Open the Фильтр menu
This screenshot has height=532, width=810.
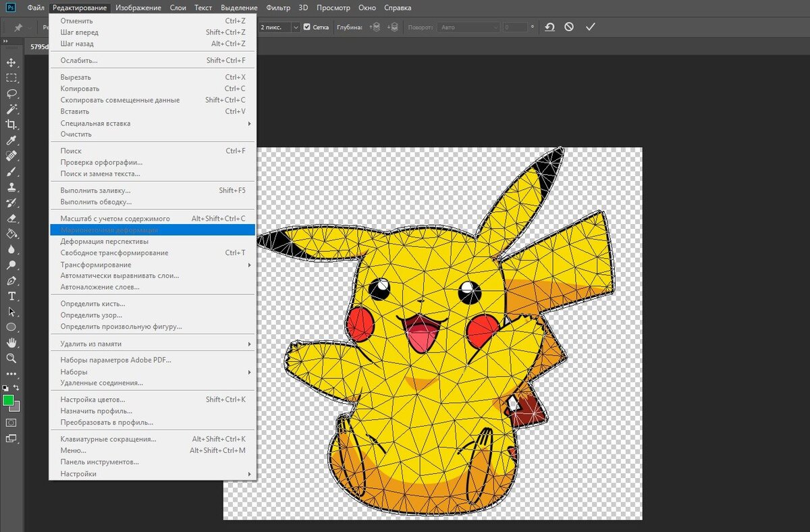pyautogui.click(x=278, y=7)
